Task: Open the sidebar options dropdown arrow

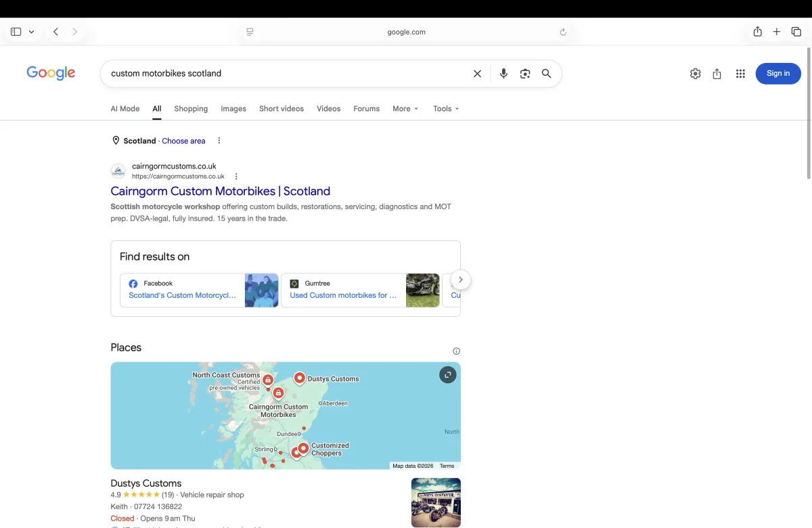Action: click(31, 32)
